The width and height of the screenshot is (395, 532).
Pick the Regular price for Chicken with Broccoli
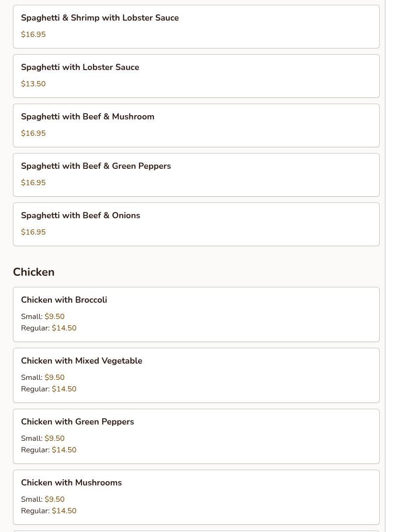click(x=64, y=328)
